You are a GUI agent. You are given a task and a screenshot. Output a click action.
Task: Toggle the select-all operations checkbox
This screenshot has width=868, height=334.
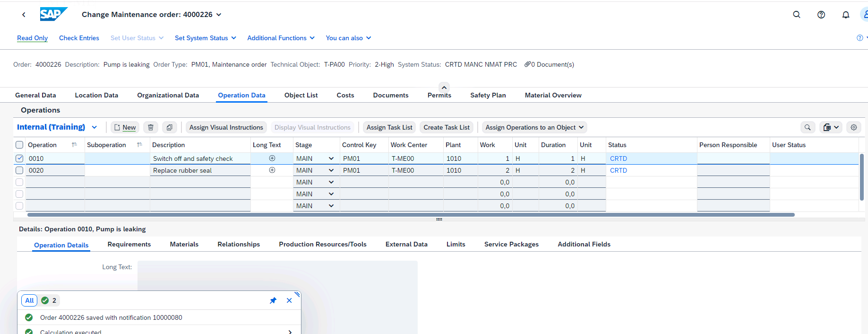tap(19, 145)
